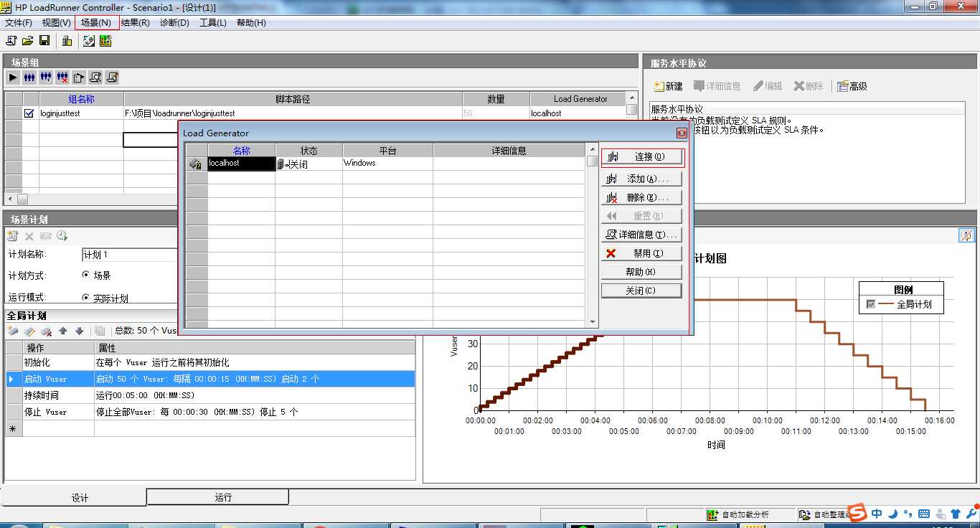Switch to the 运行 tab
Viewport: 980px width, 528px height.
[x=217, y=496]
